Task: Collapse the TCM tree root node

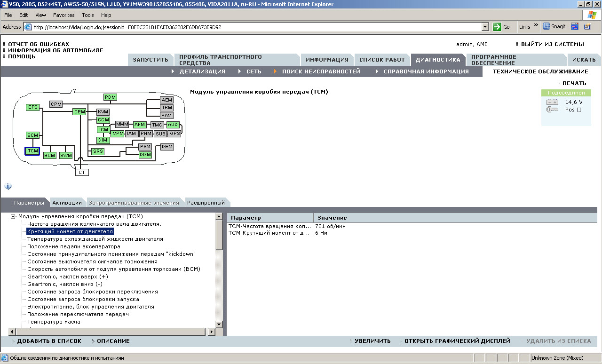Action: (13, 216)
